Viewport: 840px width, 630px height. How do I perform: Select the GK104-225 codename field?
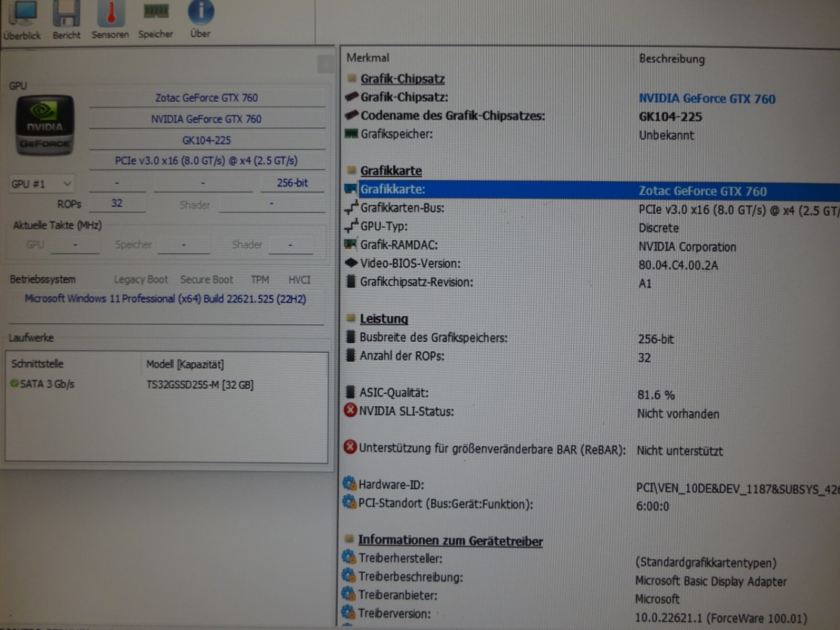207,140
